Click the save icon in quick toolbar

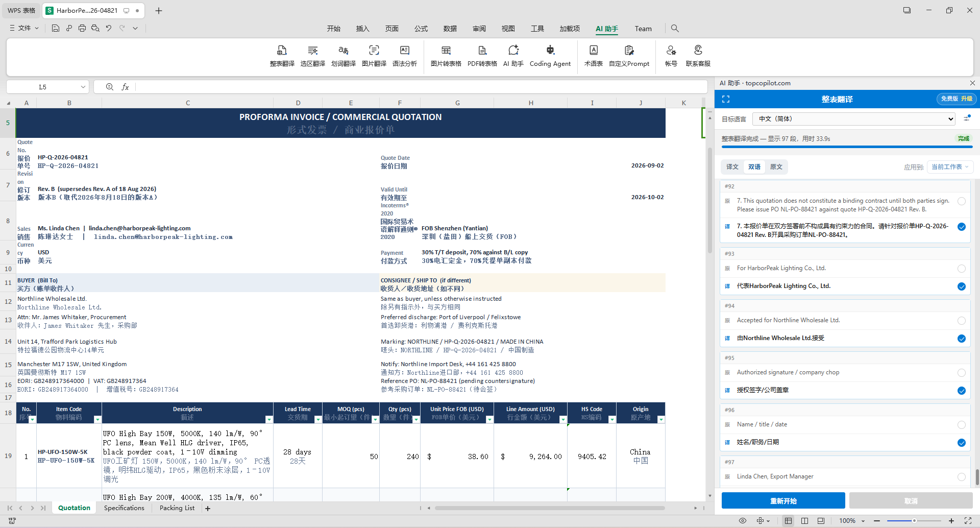[56, 28]
